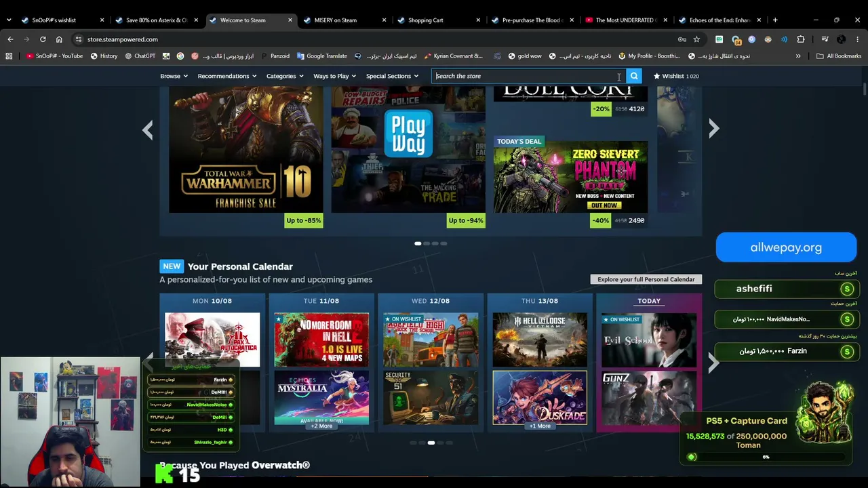The image size is (868, 488).
Task: Open the extension with the 14 badge
Action: coord(736,40)
